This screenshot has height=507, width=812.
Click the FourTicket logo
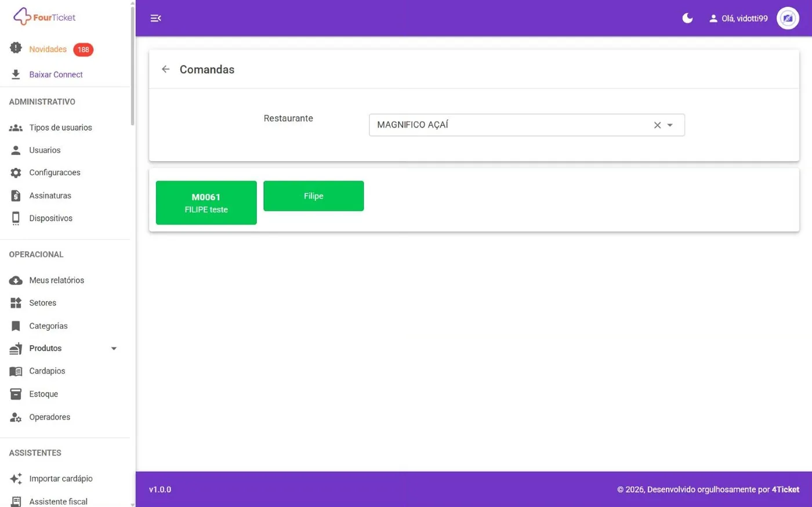[45, 17]
